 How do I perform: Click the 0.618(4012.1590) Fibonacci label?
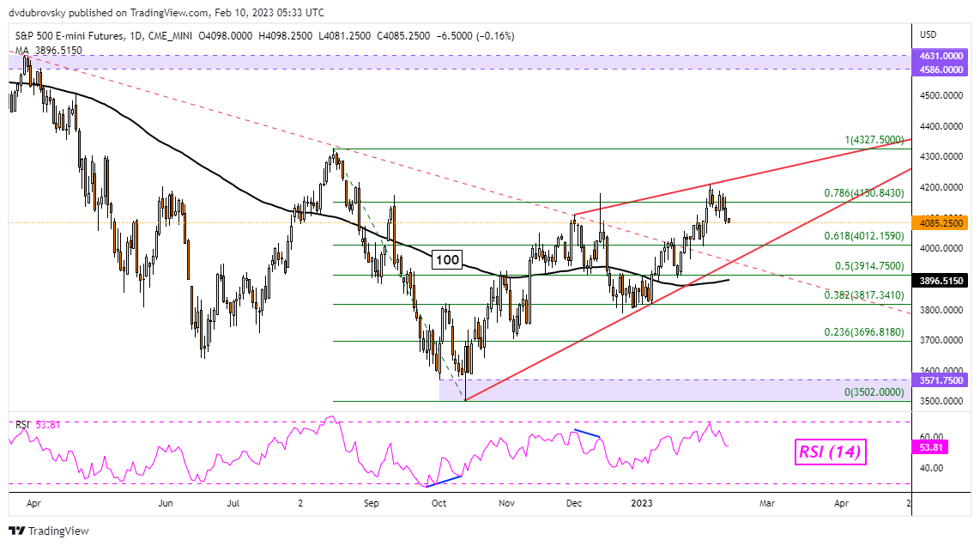tap(864, 236)
